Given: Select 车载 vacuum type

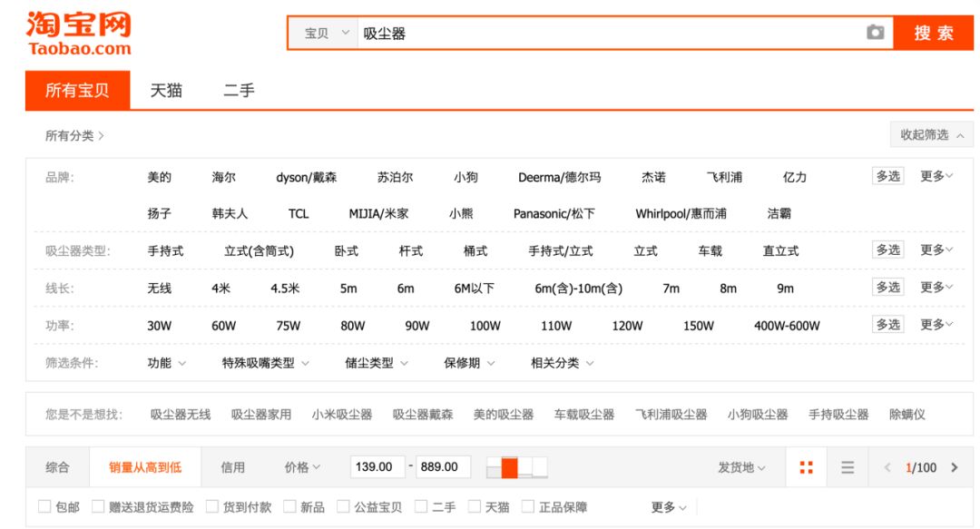Looking at the screenshot, I should (x=710, y=251).
